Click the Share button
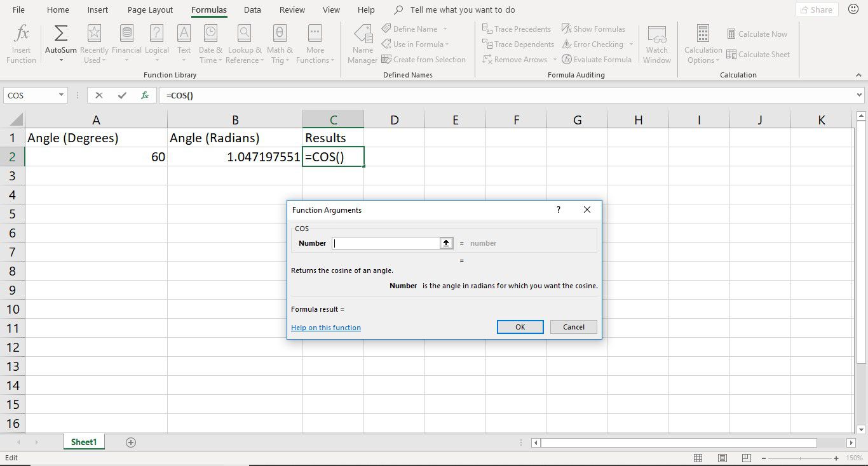 [817, 10]
